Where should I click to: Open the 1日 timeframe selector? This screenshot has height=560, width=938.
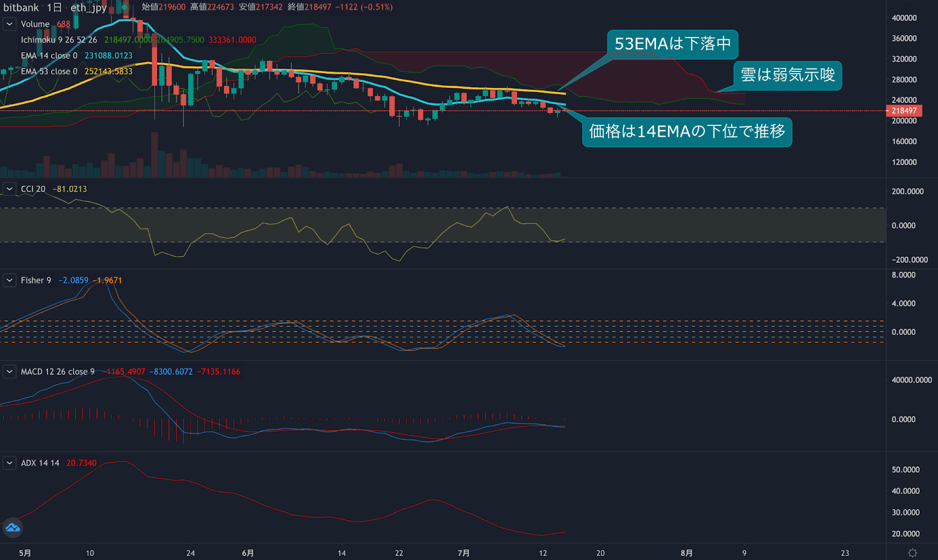coord(54,8)
